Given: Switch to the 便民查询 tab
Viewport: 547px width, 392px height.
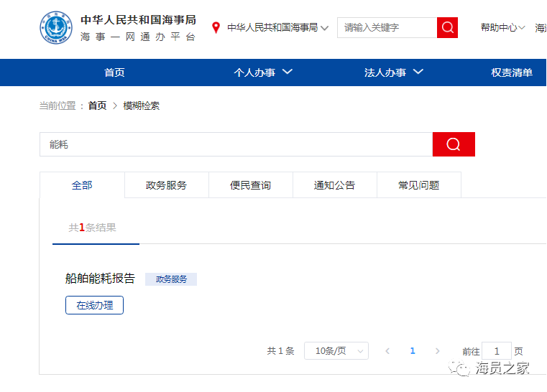Looking at the screenshot, I should click(x=250, y=185).
